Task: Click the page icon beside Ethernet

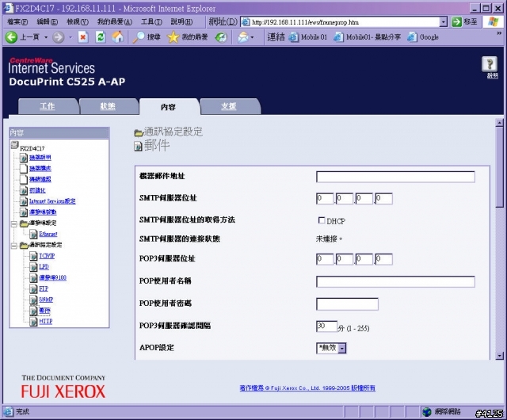Action: click(33, 234)
